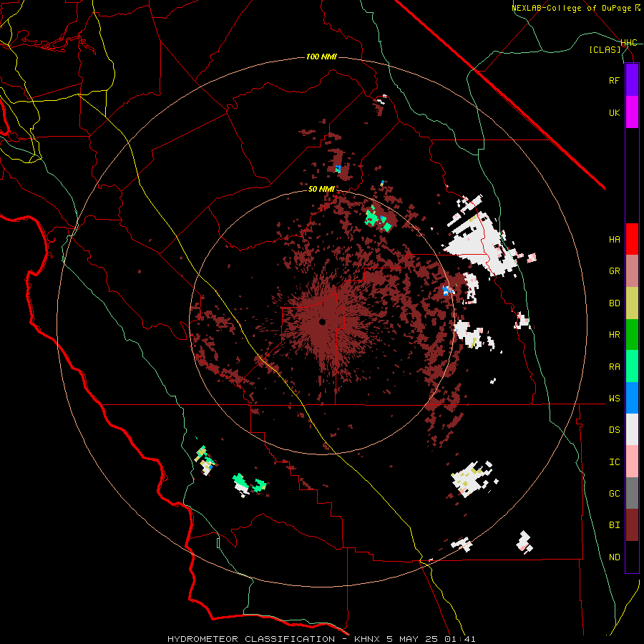Click the GR legend label
Viewport: 644px width, 644px height.
(614, 271)
